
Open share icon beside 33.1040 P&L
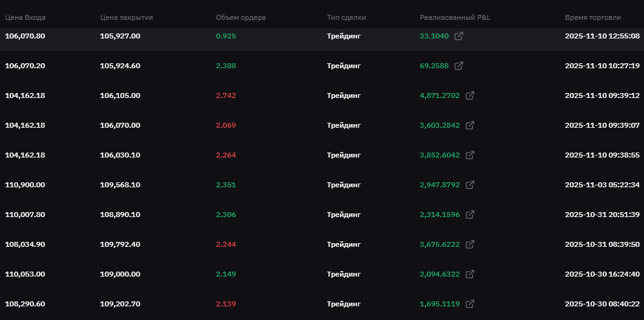click(459, 36)
